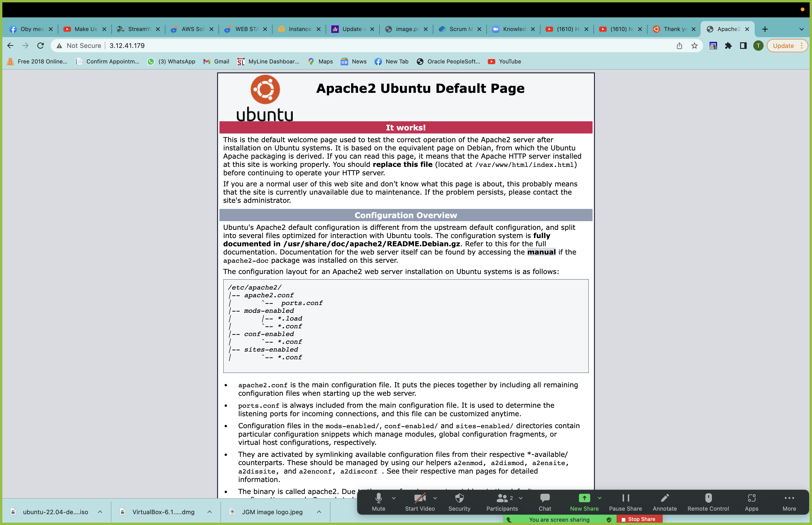
Task: Open the Chrome extensions puzzle icon
Action: [x=728, y=46]
